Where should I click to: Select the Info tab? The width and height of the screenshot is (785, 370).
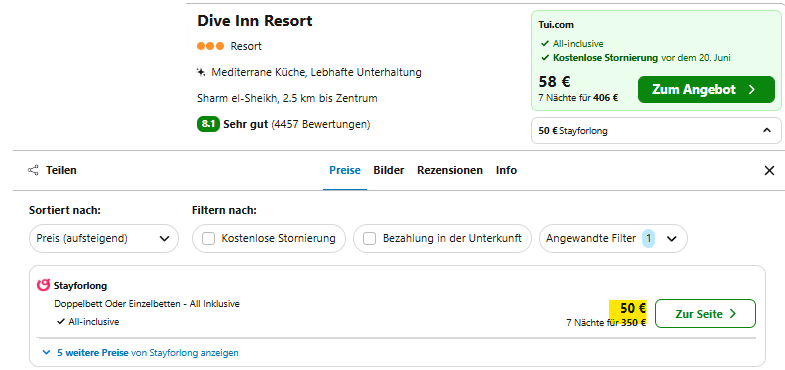pyautogui.click(x=506, y=170)
